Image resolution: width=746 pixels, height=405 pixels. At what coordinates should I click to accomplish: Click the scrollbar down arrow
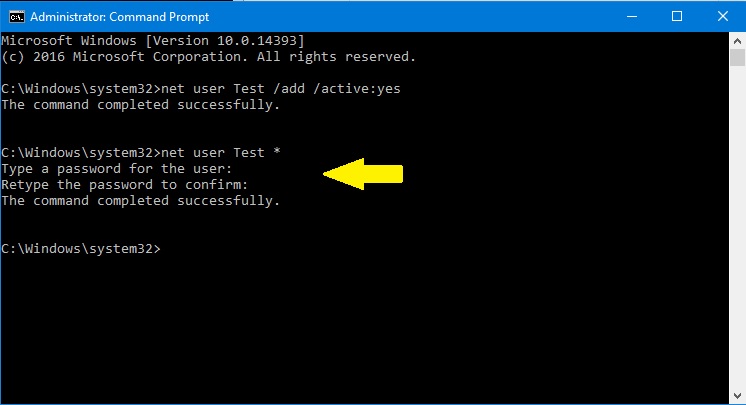tap(735, 395)
